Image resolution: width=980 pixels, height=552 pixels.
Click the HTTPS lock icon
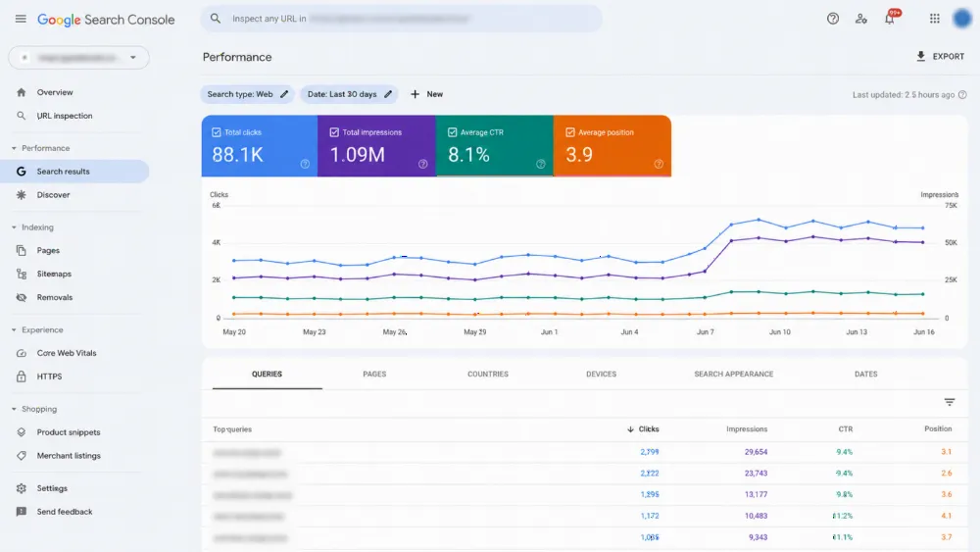coord(22,376)
